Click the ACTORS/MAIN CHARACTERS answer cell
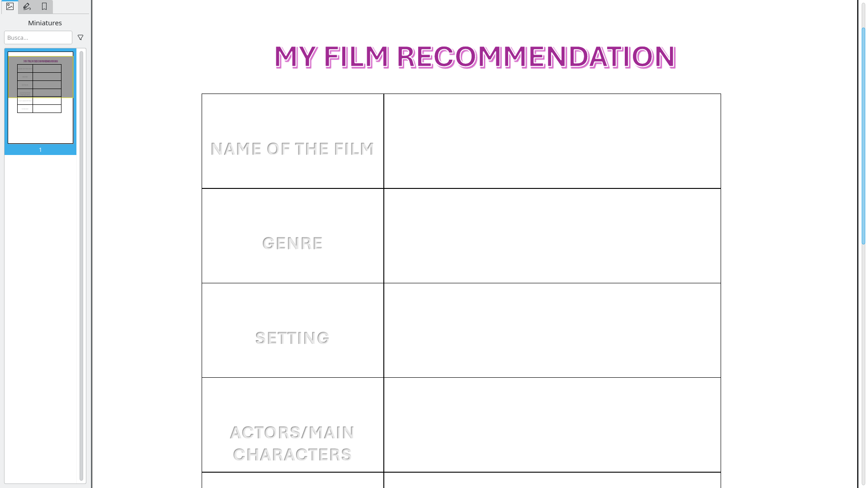The image size is (868, 488). 552,425
